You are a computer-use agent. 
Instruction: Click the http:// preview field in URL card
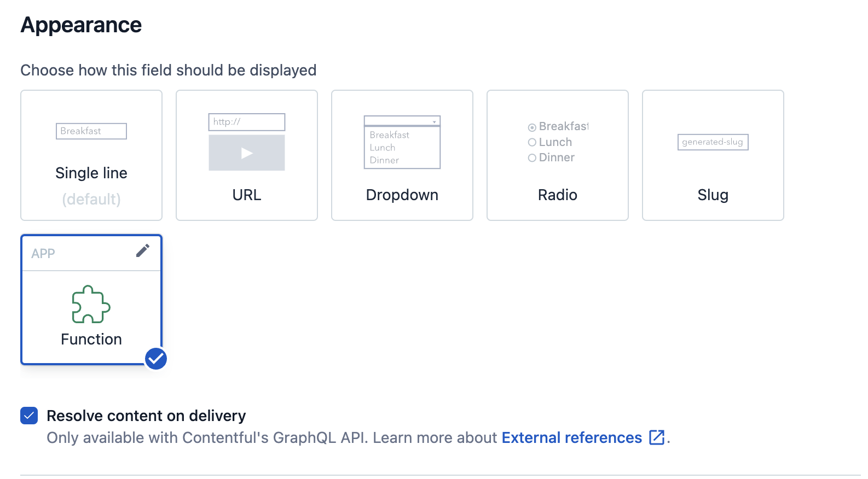247,122
